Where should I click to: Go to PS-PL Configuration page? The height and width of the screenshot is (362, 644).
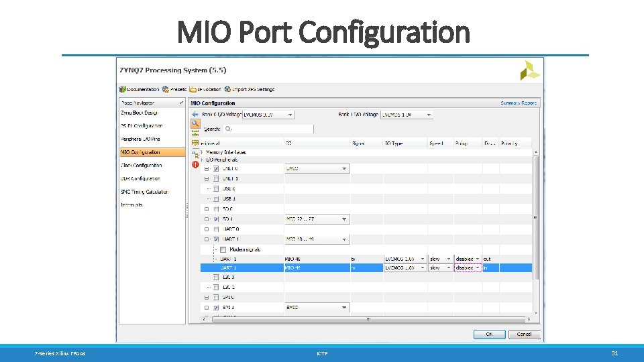click(142, 126)
